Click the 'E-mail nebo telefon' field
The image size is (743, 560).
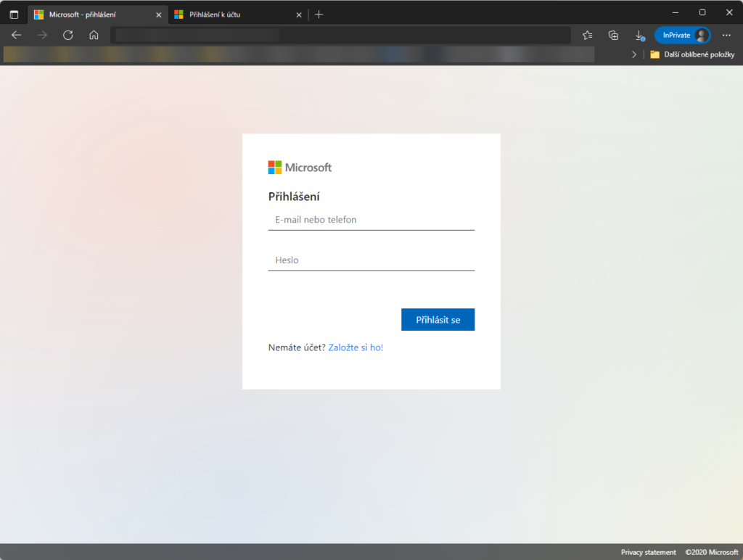click(x=371, y=220)
